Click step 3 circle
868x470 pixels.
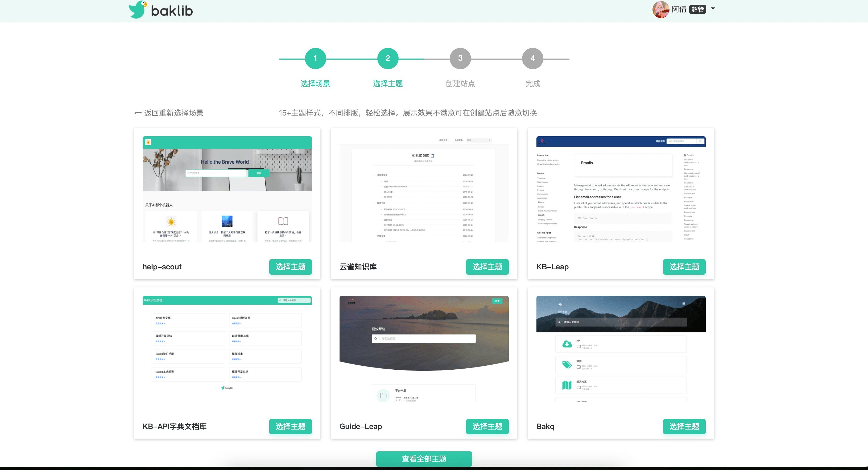[x=460, y=58]
